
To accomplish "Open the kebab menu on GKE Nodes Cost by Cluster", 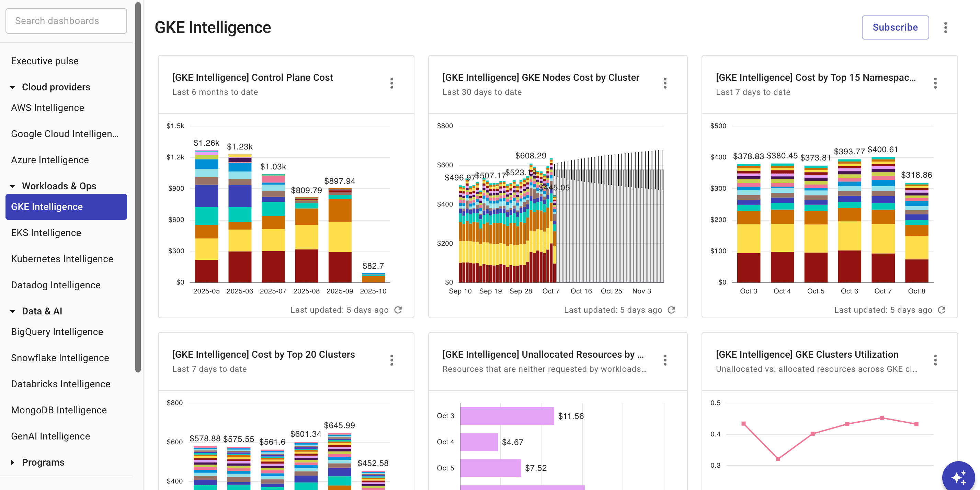I will [x=665, y=83].
